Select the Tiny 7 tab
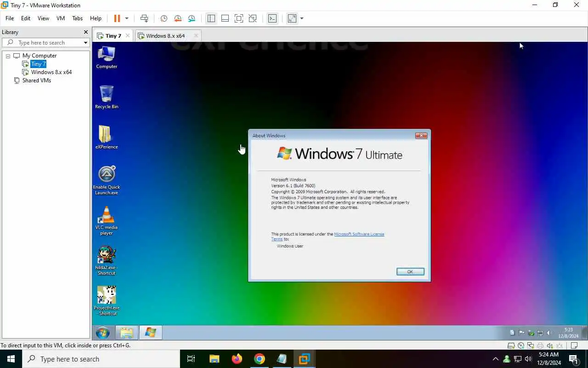Viewport: 588px width, 368px height. [113, 35]
